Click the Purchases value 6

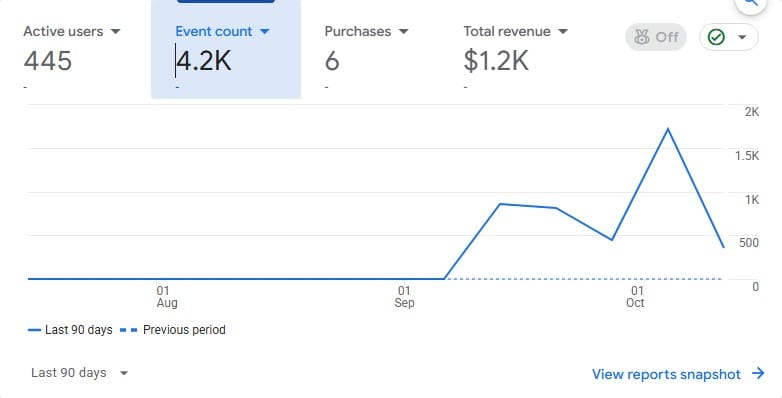click(332, 61)
